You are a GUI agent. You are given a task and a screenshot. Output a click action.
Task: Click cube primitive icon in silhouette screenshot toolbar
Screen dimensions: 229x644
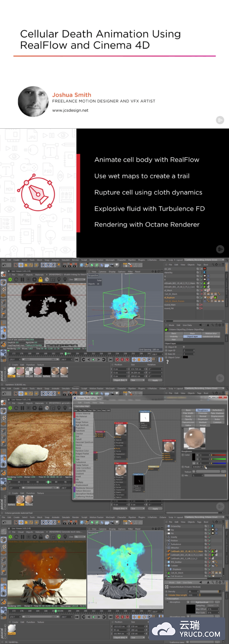82,265
